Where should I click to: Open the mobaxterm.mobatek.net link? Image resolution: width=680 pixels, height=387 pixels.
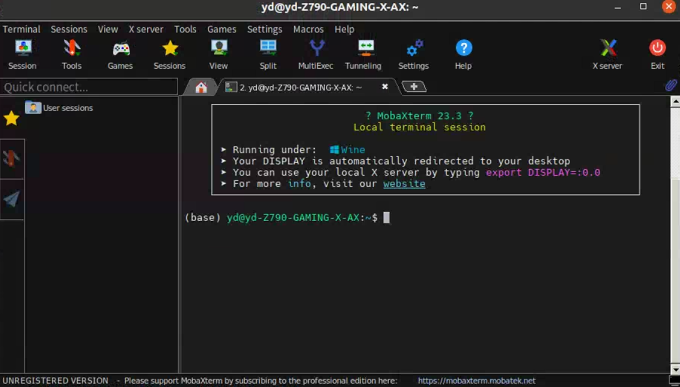477,381
